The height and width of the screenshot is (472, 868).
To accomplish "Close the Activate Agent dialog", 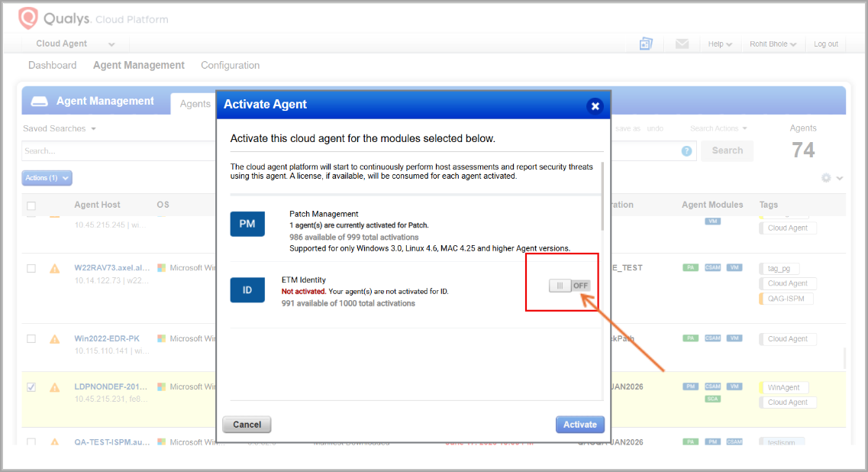I will (595, 106).
